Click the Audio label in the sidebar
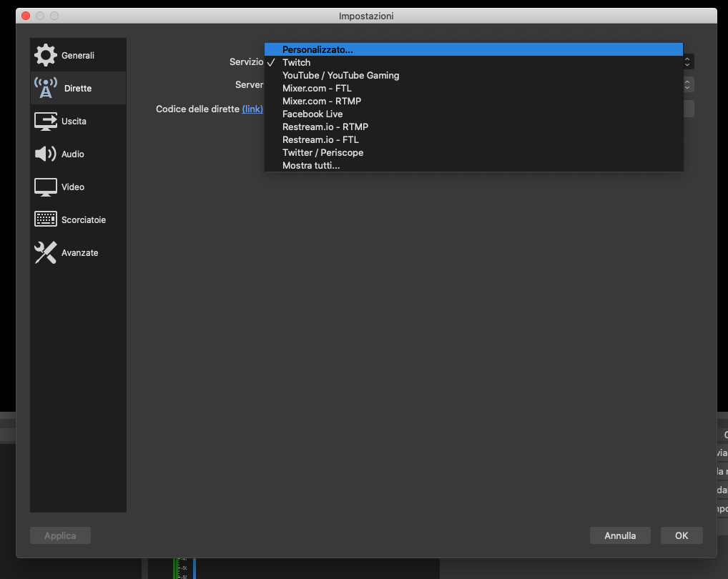The image size is (728, 579). click(x=72, y=154)
